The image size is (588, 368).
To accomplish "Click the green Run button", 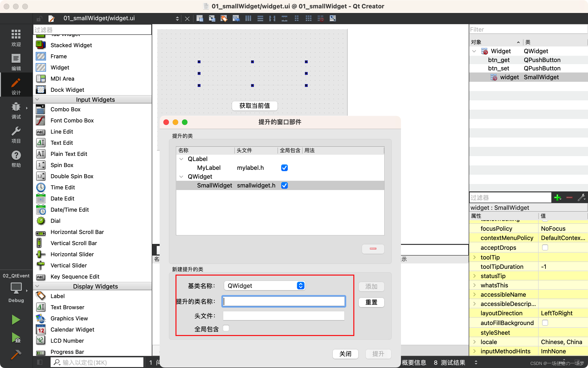I will pyautogui.click(x=16, y=319).
